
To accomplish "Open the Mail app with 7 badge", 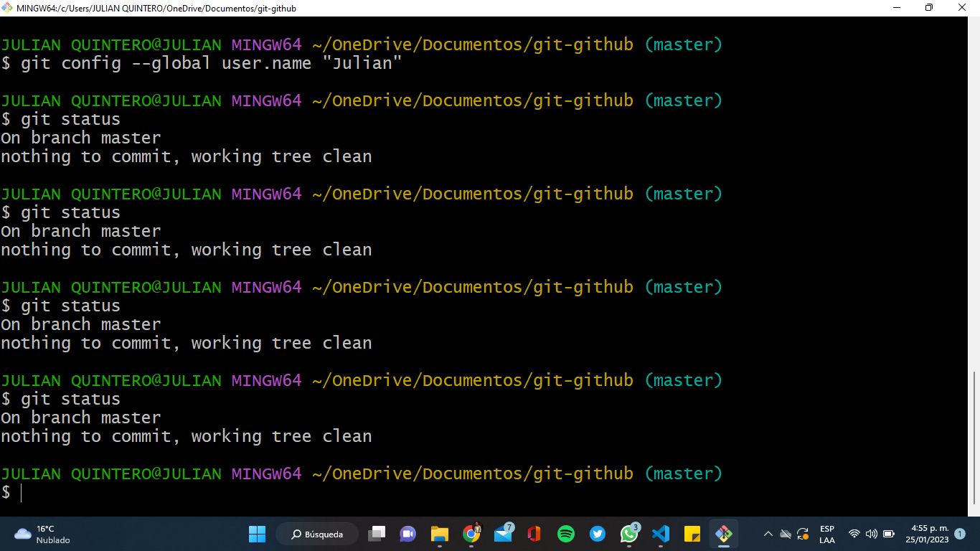I will tap(504, 534).
